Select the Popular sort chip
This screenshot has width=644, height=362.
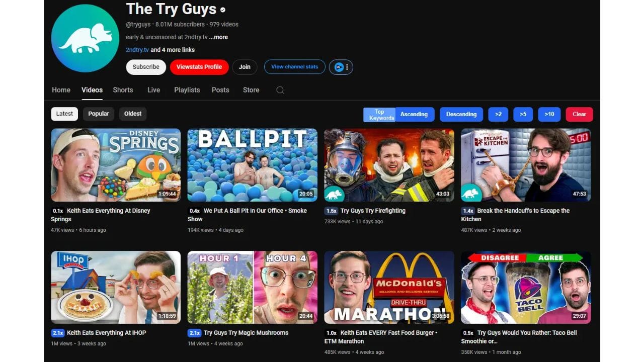(99, 114)
